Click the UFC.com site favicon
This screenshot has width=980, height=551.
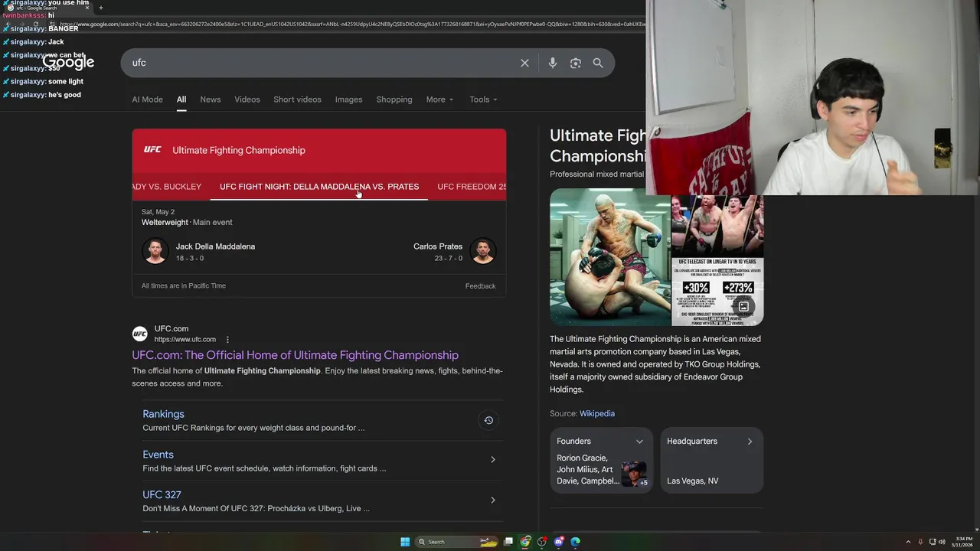click(x=139, y=334)
